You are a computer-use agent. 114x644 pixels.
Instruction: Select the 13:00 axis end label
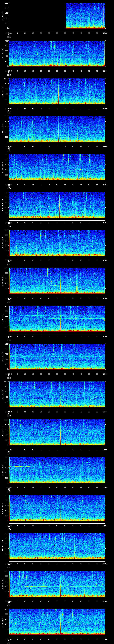[x=105, y=147]
